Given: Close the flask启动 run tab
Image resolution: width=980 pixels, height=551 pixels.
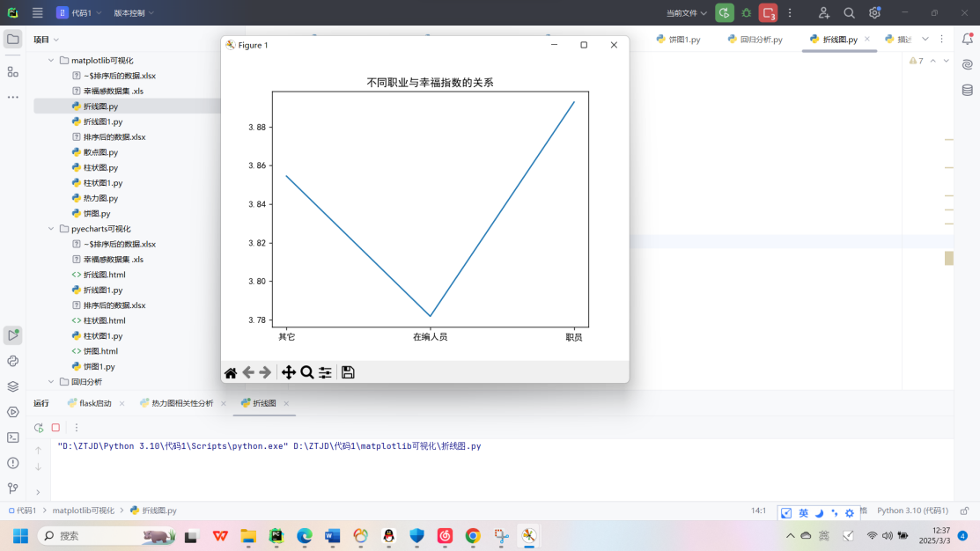Looking at the screenshot, I should tap(122, 403).
